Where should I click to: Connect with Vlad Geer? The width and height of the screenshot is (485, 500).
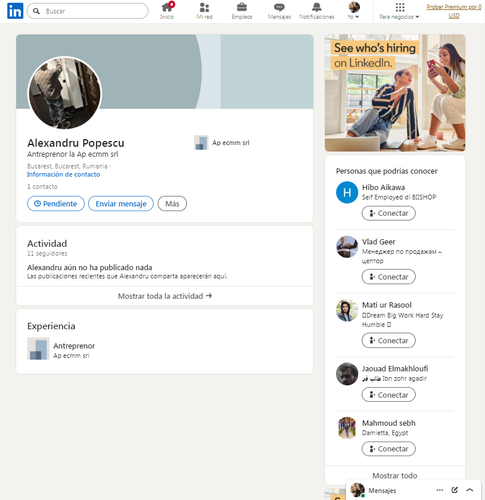pyautogui.click(x=389, y=277)
